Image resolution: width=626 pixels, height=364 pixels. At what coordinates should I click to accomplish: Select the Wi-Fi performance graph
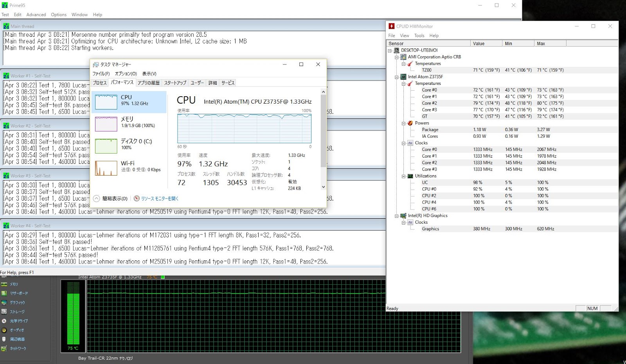click(130, 168)
